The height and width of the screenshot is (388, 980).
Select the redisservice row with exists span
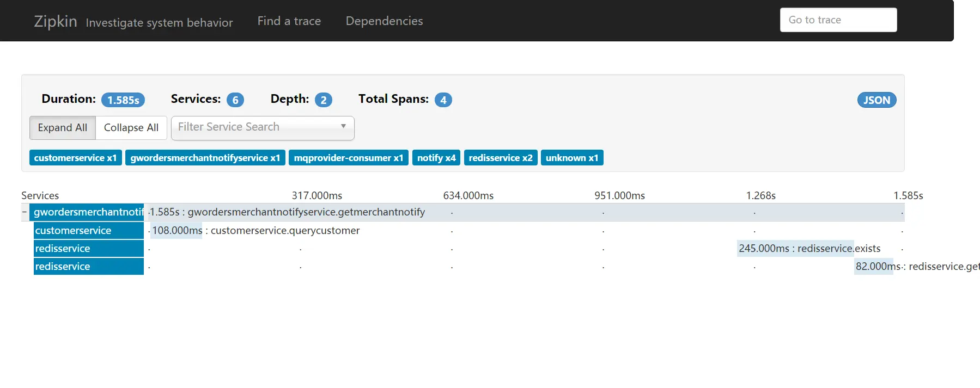[x=89, y=249]
